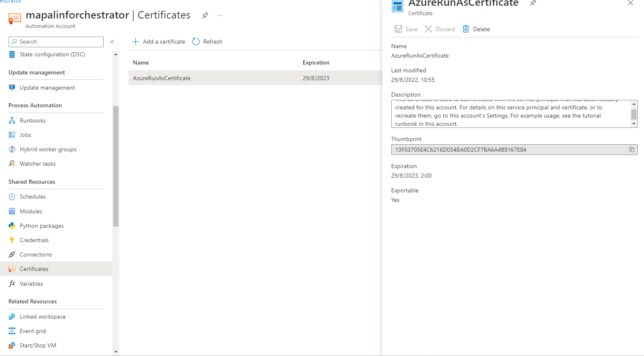Open Hybrid worker groups
Screen dimensions: 644x356
tap(48, 149)
